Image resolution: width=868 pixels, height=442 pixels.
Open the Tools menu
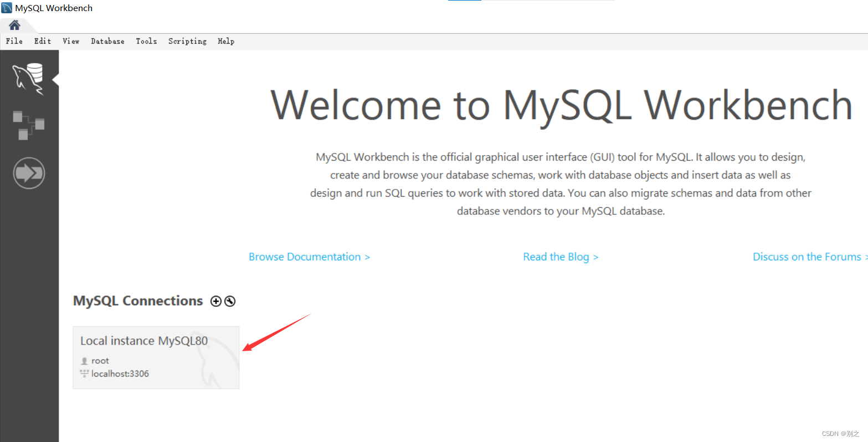(146, 41)
